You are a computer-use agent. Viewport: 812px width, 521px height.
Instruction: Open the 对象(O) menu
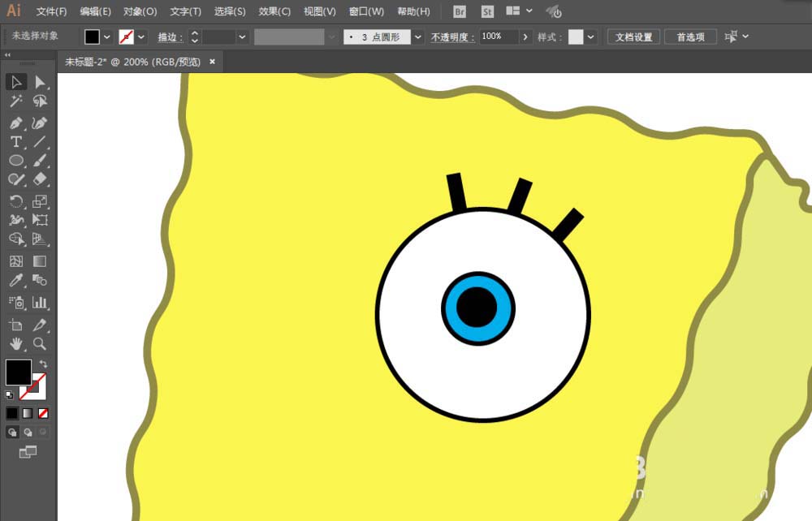click(x=140, y=11)
